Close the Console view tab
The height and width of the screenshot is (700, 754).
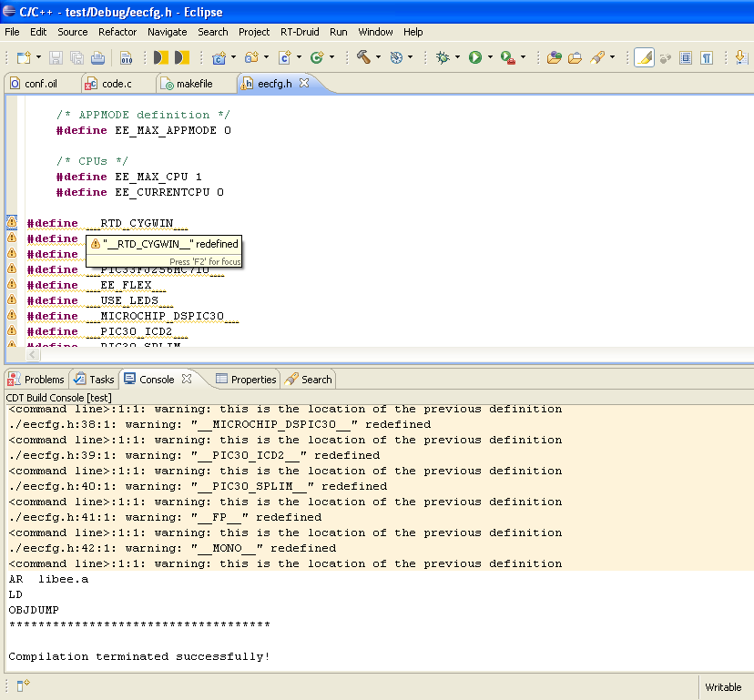pos(187,379)
